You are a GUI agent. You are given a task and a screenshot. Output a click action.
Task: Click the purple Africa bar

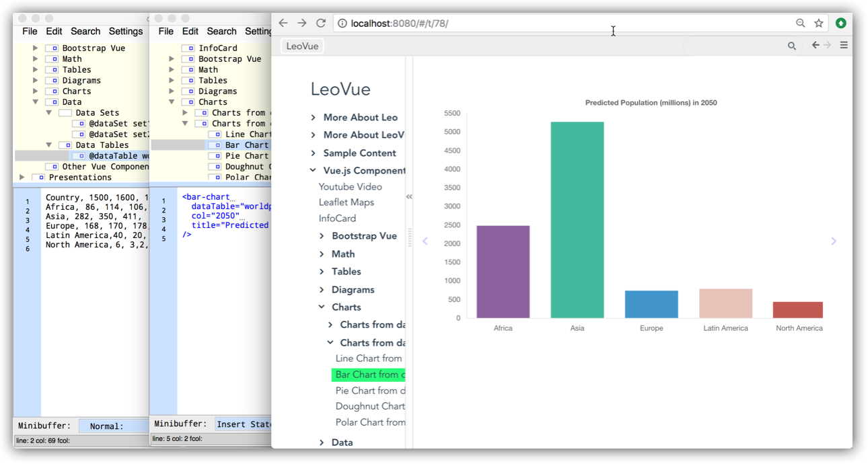(x=503, y=272)
